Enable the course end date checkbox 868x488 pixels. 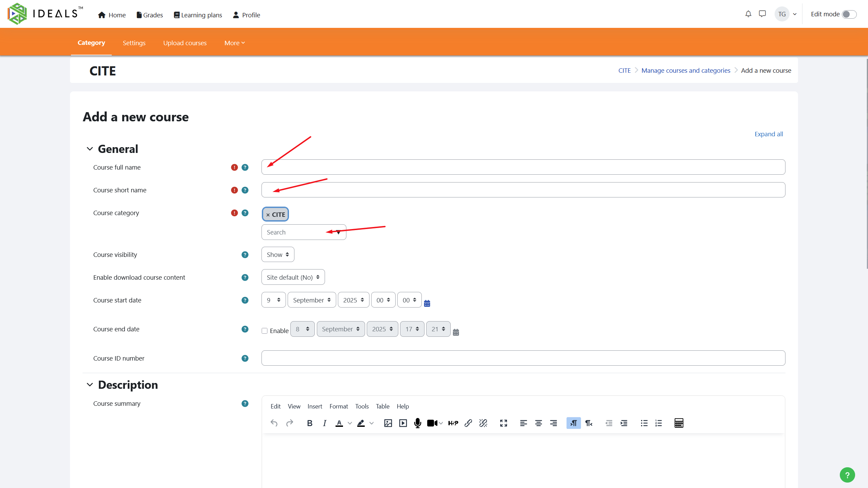click(x=265, y=331)
